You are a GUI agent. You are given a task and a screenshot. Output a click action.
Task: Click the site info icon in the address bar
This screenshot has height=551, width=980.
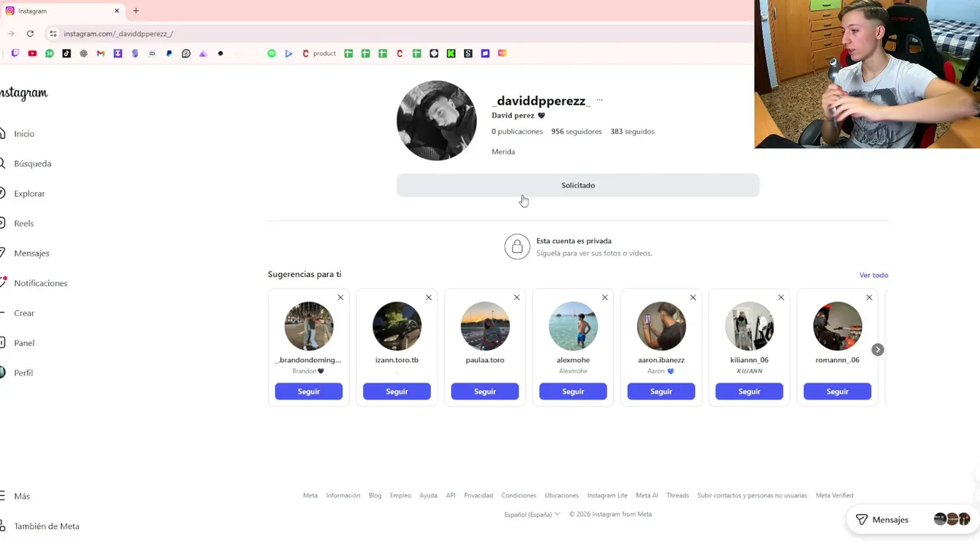pyautogui.click(x=53, y=34)
